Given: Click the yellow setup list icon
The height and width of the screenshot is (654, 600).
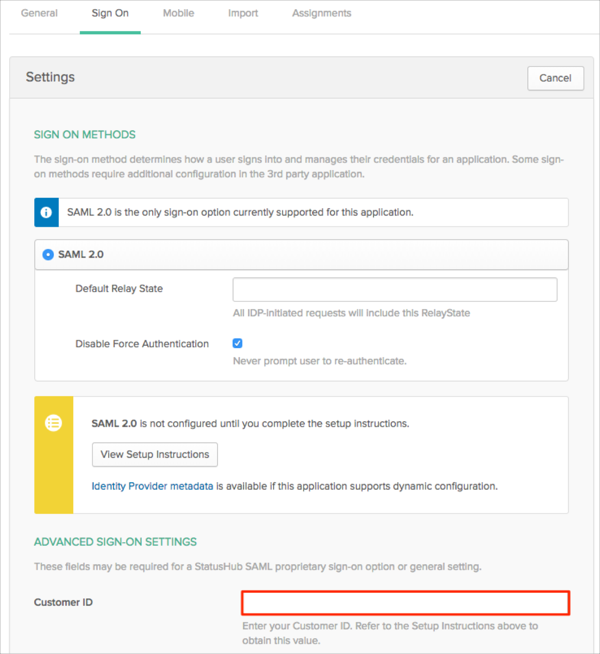Looking at the screenshot, I should [x=53, y=424].
